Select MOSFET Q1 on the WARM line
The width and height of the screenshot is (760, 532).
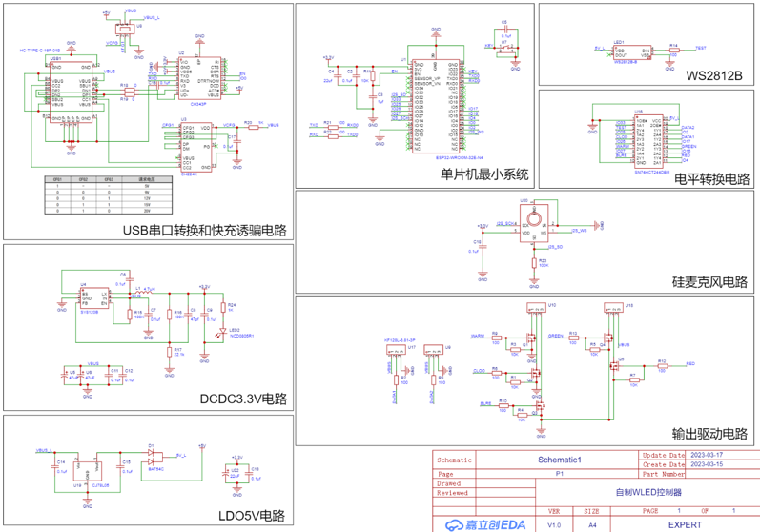pyautogui.click(x=531, y=338)
